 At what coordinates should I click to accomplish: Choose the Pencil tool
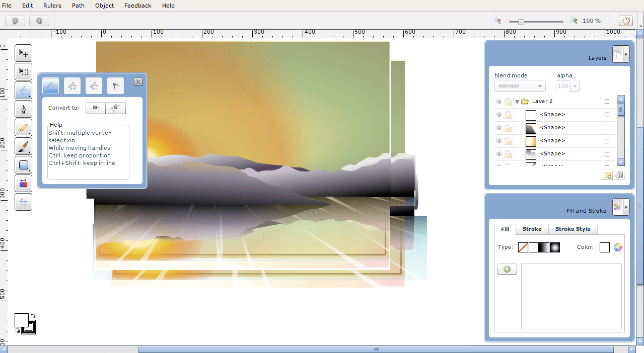(x=23, y=128)
